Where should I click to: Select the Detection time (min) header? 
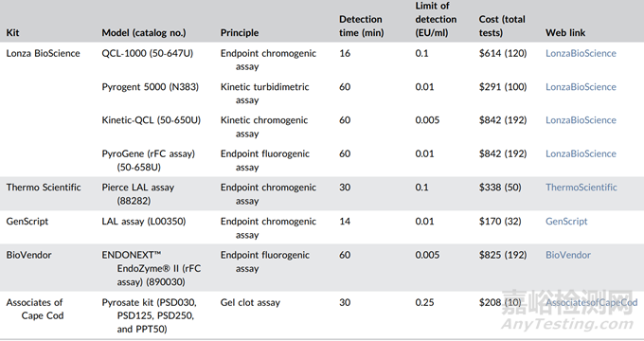[x=362, y=26]
